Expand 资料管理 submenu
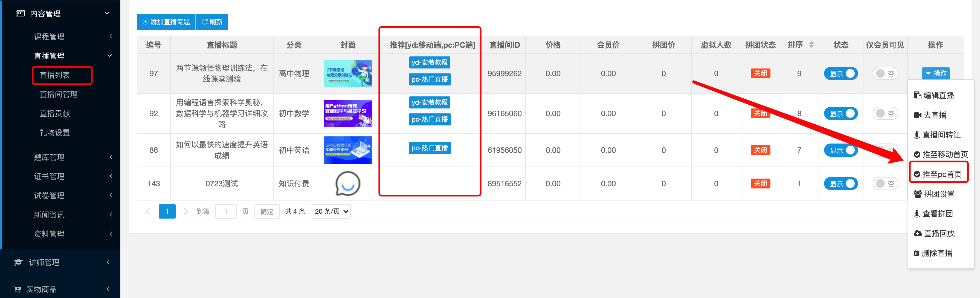Viewport: 980px width, 298px height. [x=111, y=234]
